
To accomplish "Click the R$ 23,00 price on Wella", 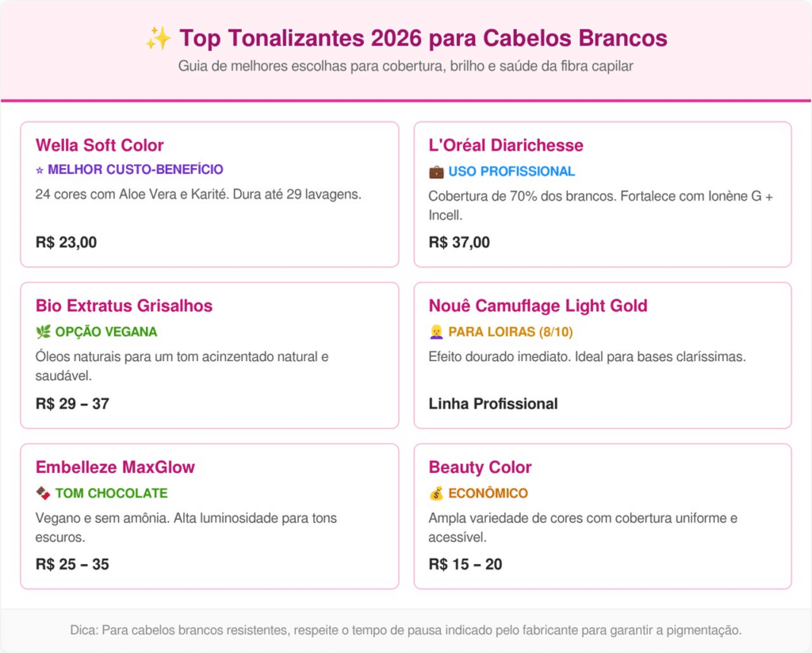I will [x=66, y=242].
